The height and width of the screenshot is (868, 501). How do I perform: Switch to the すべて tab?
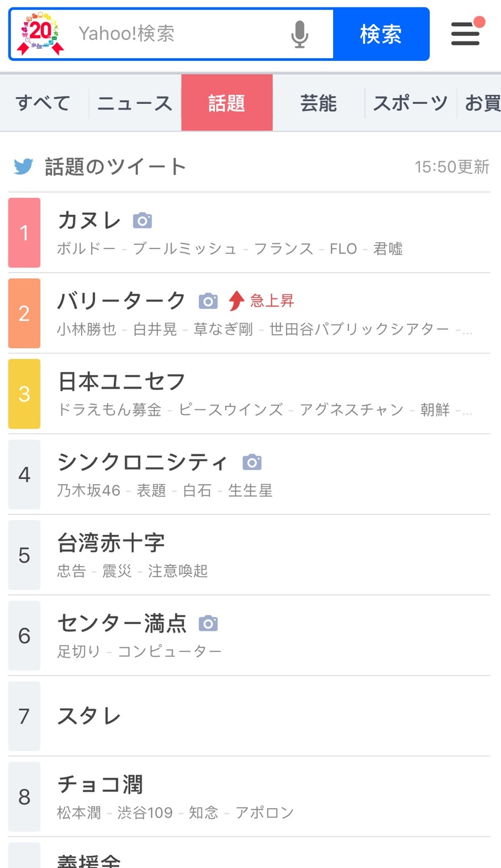[x=43, y=103]
